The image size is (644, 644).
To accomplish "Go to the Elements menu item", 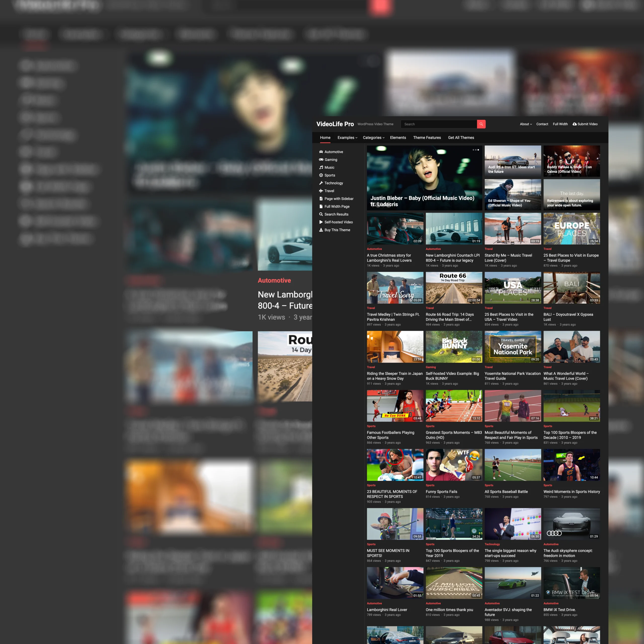I will 398,138.
